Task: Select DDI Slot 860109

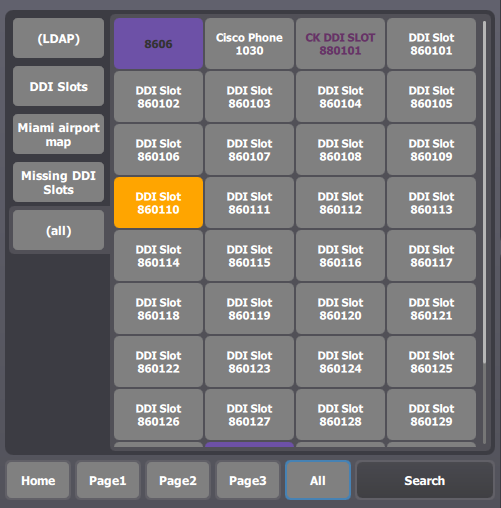Action: tap(431, 150)
